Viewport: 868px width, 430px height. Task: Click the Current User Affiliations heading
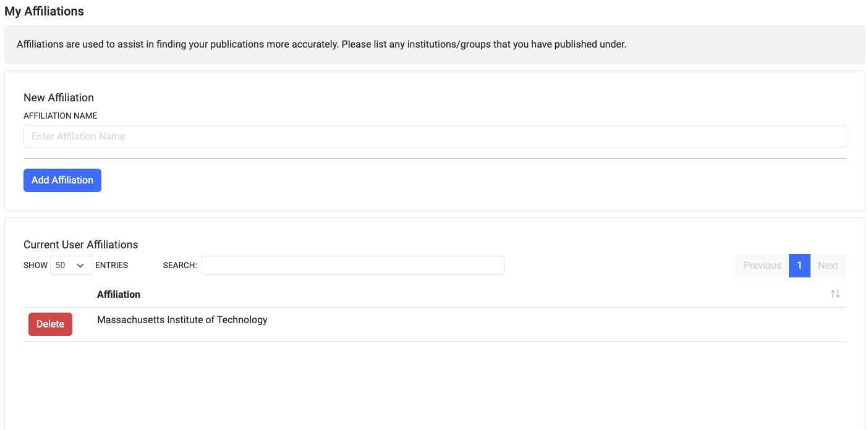pyautogui.click(x=81, y=245)
